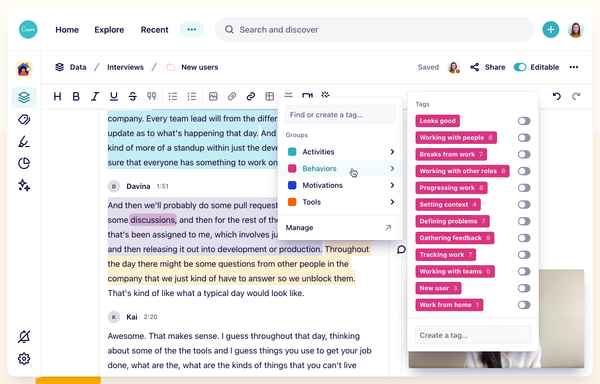The height and width of the screenshot is (384, 600).
Task: Go to Interviews breadcrumb
Action: (125, 67)
